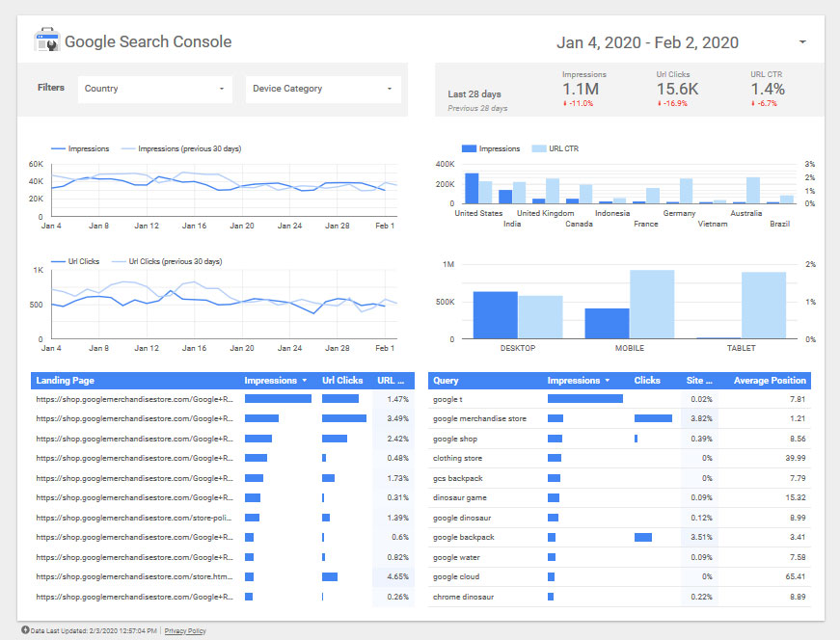Click the Google Search Console logo icon
This screenshot has height=640, width=840.
coord(47,41)
